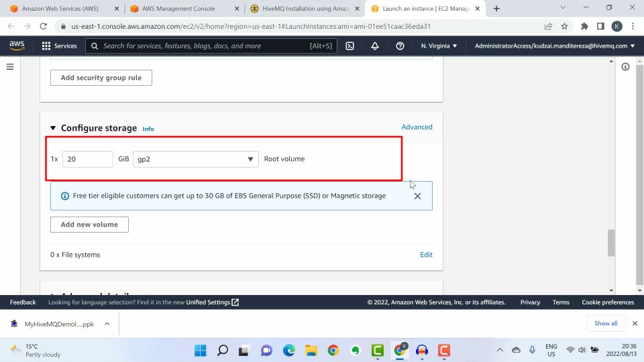Viewport: 644px width, 362px height.
Task: Open the info panel icon at right
Action: click(x=625, y=66)
